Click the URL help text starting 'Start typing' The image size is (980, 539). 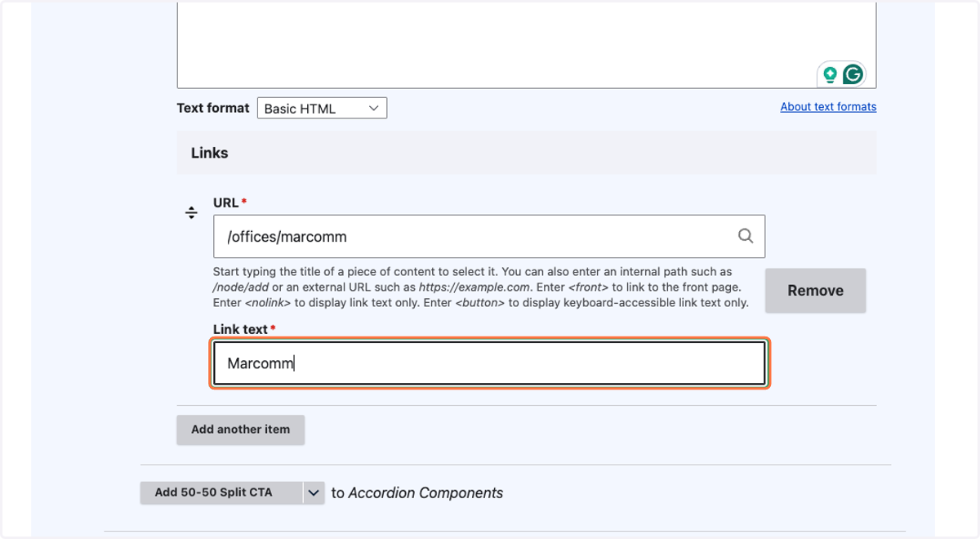(x=481, y=287)
